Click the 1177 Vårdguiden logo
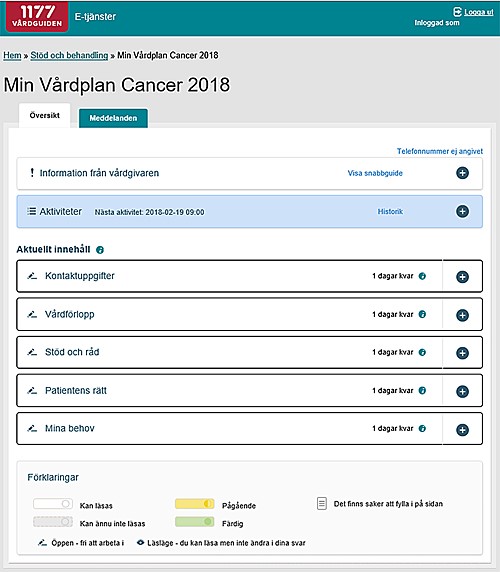 37,16
